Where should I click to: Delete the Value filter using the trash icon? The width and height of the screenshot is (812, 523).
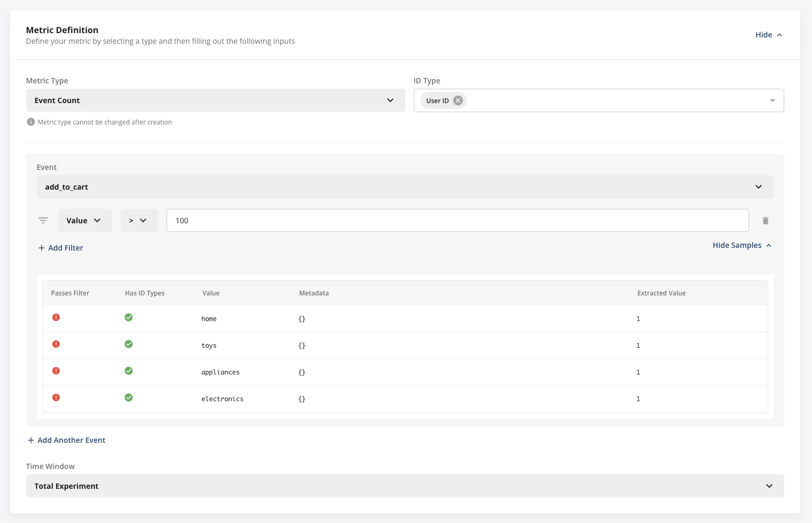pos(765,220)
